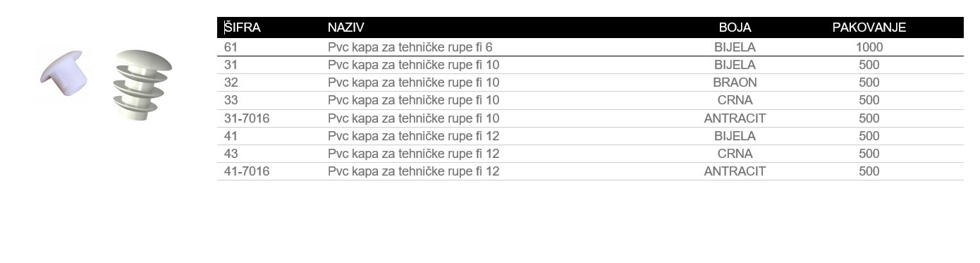Viewport: 980px width, 263px height.
Task: Select the ŠIFRA column header
Action: point(243,27)
